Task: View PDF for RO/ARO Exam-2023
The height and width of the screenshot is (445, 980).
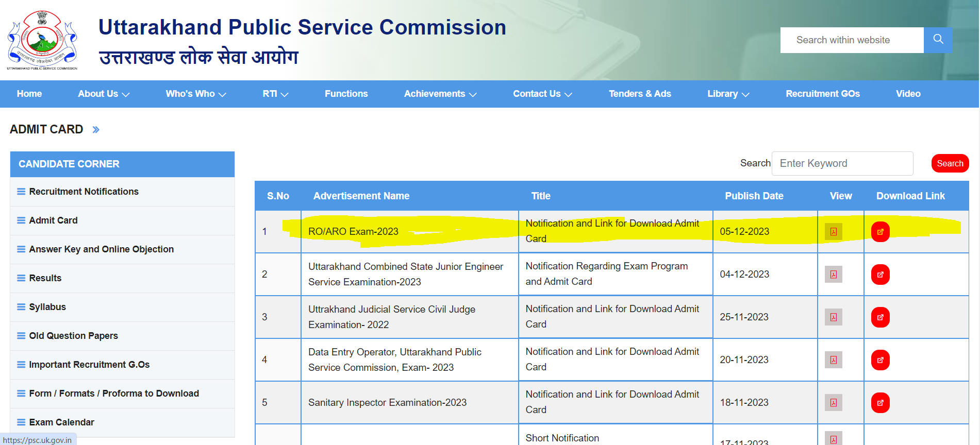Action: point(834,232)
